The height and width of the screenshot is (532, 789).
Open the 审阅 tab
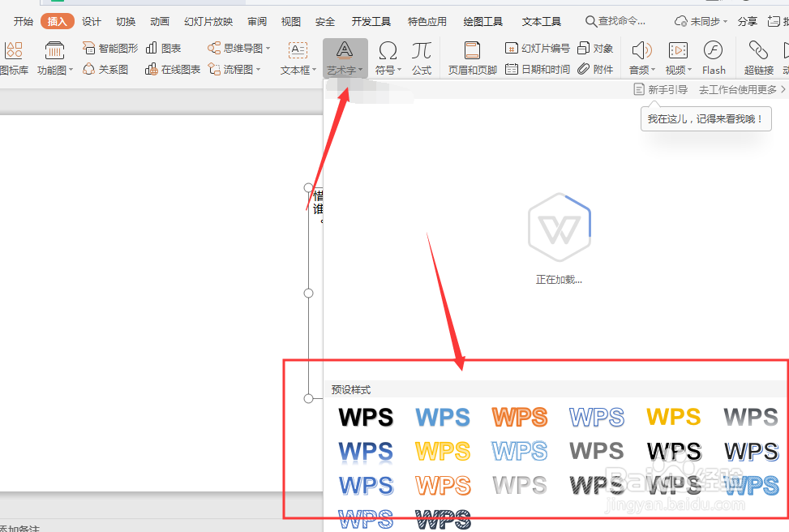(257, 21)
